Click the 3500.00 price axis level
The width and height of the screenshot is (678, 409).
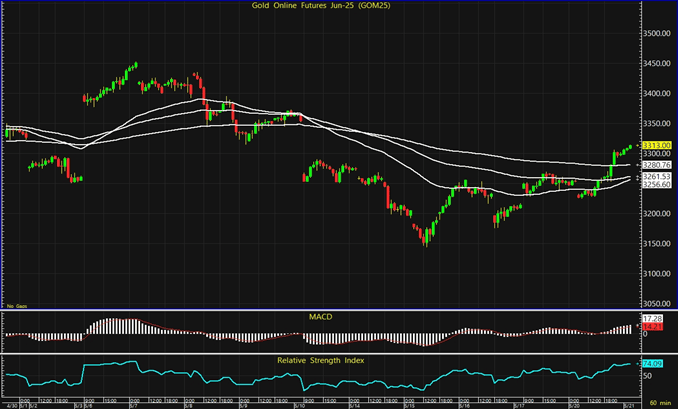coord(656,33)
